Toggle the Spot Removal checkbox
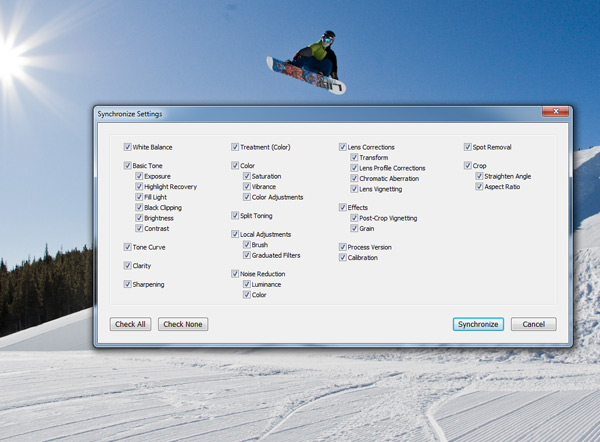The image size is (600, 442). click(x=467, y=147)
